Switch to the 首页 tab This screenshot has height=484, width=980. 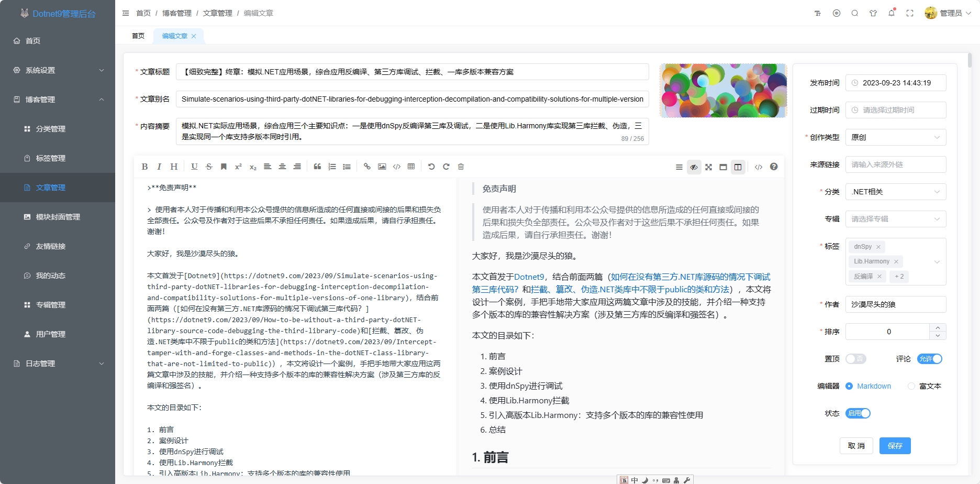[138, 36]
